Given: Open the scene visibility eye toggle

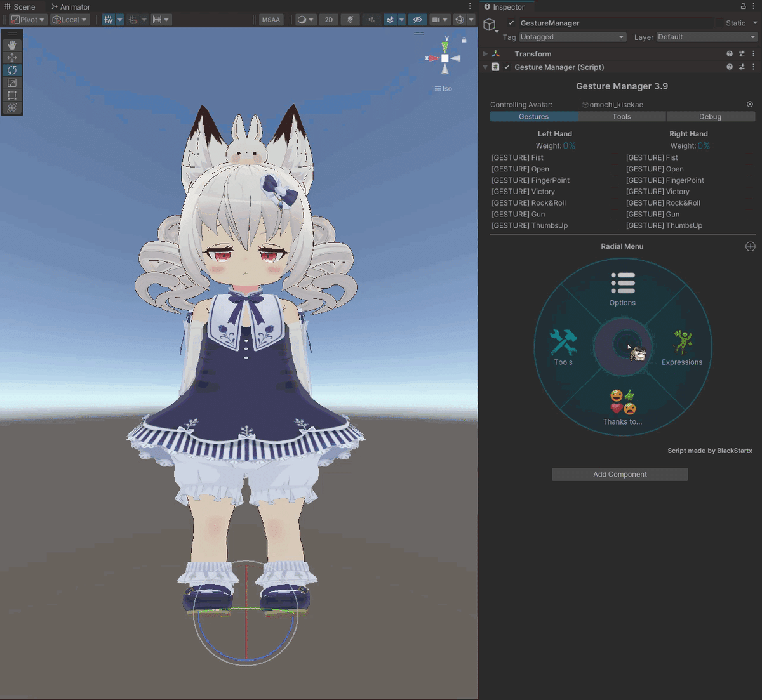Looking at the screenshot, I should [x=417, y=20].
